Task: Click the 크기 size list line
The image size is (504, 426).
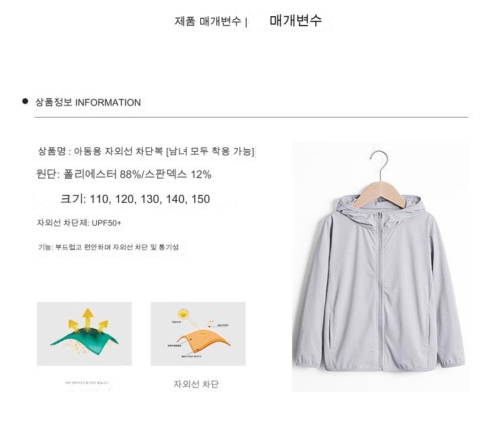Action: pyautogui.click(x=135, y=199)
